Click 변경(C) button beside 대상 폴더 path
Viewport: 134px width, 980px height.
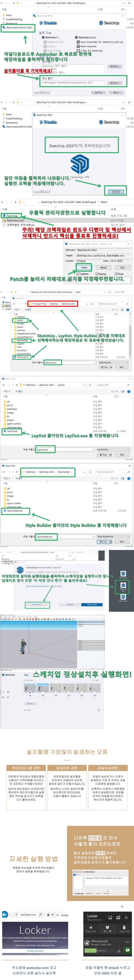(114, 83)
